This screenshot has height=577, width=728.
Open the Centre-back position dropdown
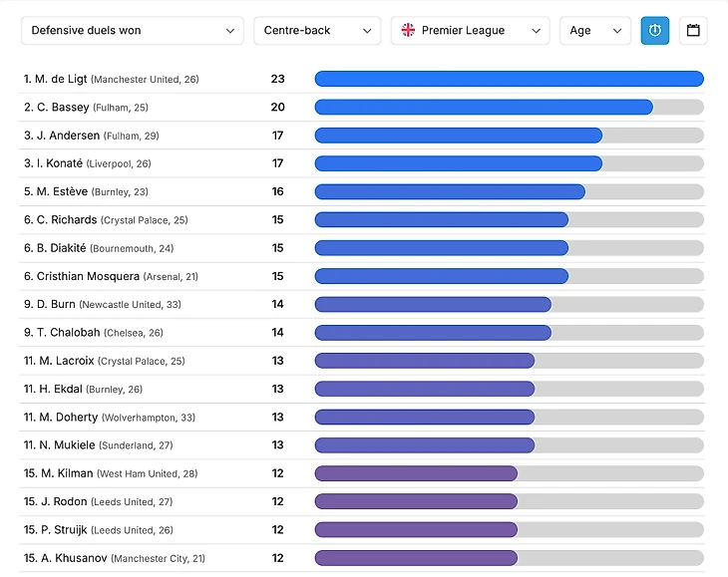[x=316, y=31]
